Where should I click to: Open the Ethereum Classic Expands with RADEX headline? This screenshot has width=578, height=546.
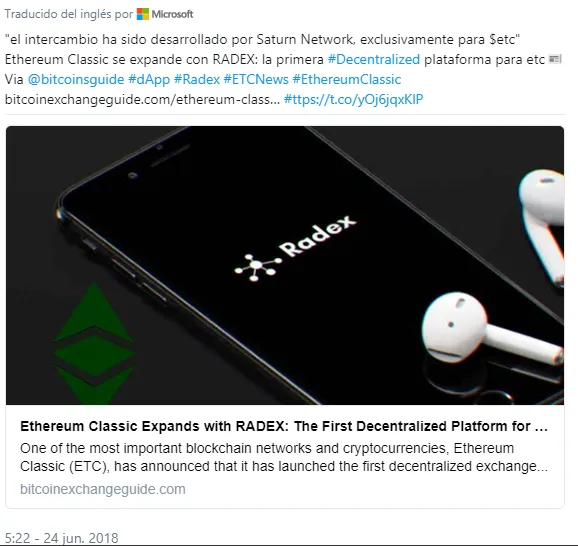pos(284,426)
